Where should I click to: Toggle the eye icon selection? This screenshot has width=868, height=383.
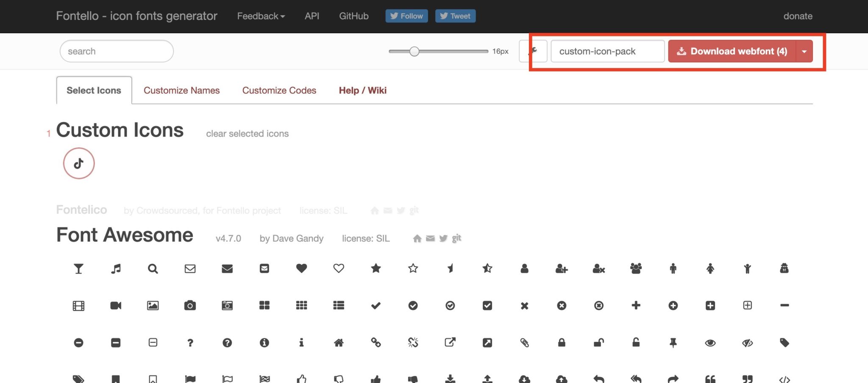pos(710,342)
